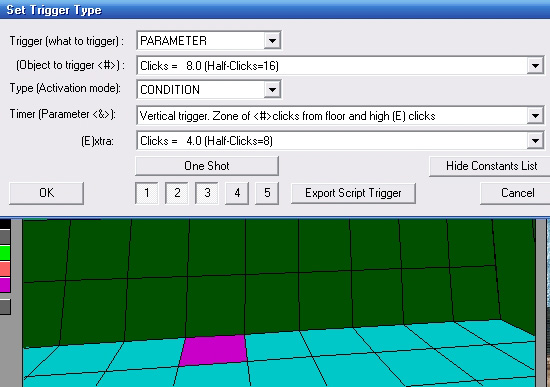
Task: Toggle preset button 1
Action: pyautogui.click(x=147, y=193)
